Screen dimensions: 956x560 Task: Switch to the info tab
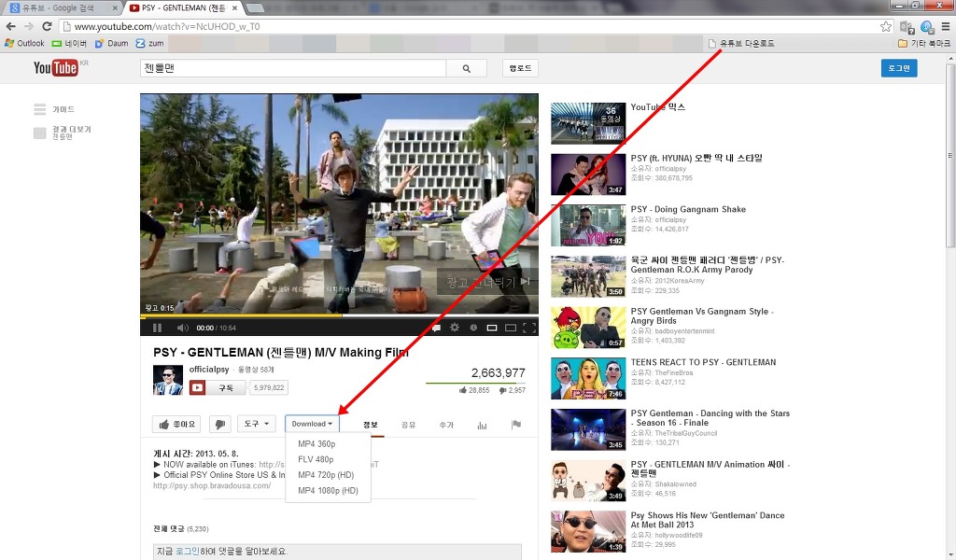371,425
